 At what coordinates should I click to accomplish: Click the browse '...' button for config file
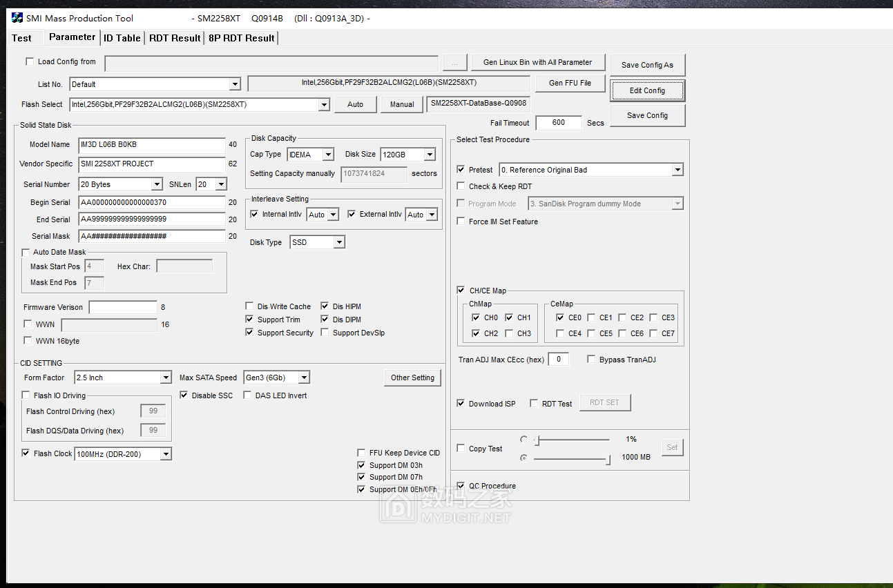tap(454, 63)
